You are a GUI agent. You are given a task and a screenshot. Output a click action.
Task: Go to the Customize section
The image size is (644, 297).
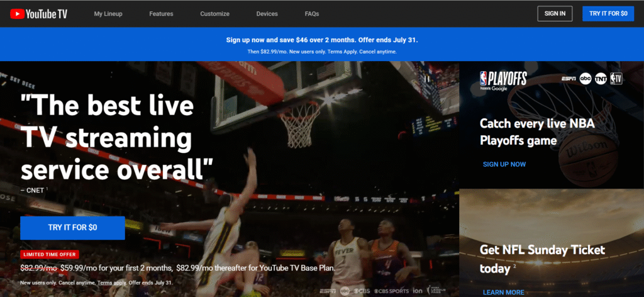click(215, 14)
